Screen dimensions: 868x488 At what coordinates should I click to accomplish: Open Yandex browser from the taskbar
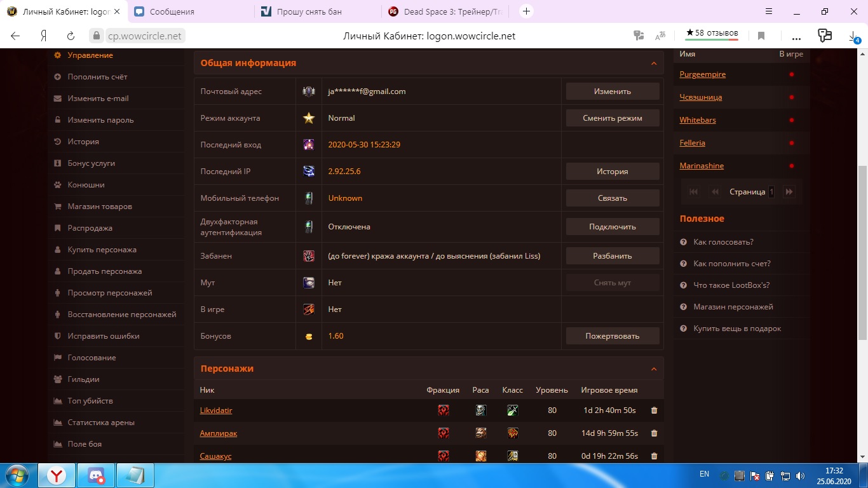pos(57,475)
